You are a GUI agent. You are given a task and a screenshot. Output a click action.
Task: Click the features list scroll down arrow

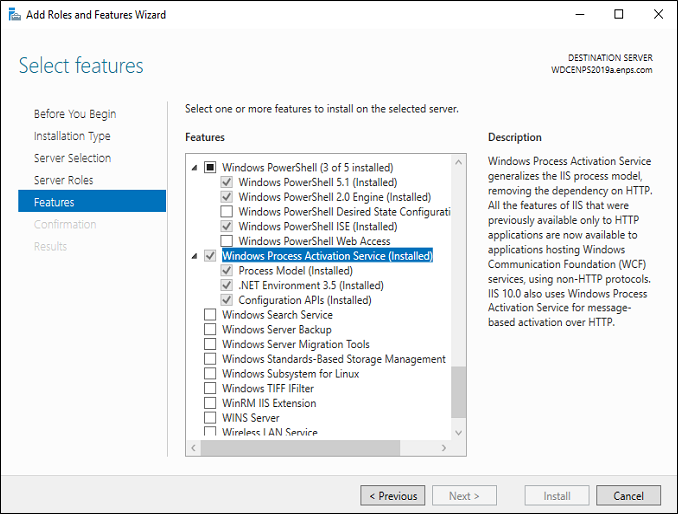pos(458,433)
